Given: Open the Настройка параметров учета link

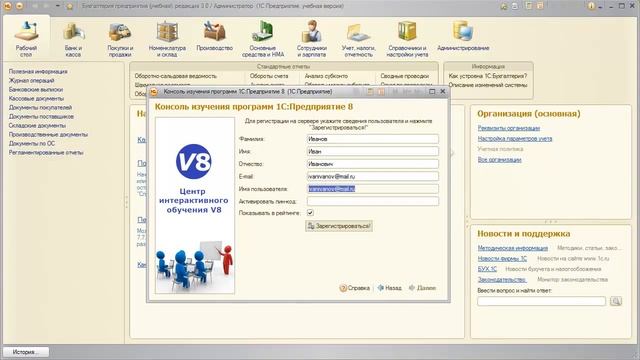Looking at the screenshot, I should 515,139.
